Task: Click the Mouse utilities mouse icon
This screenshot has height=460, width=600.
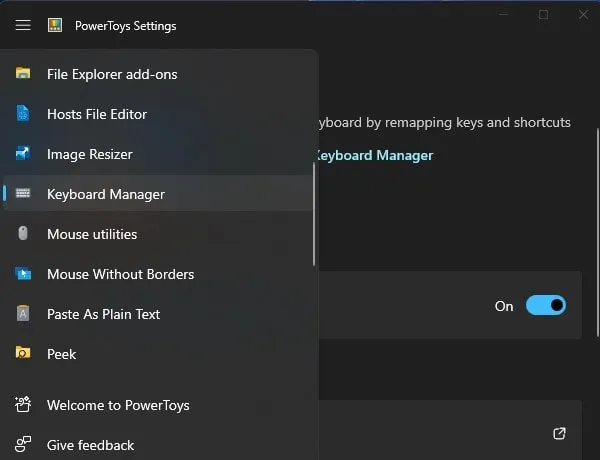Action: click(x=23, y=233)
